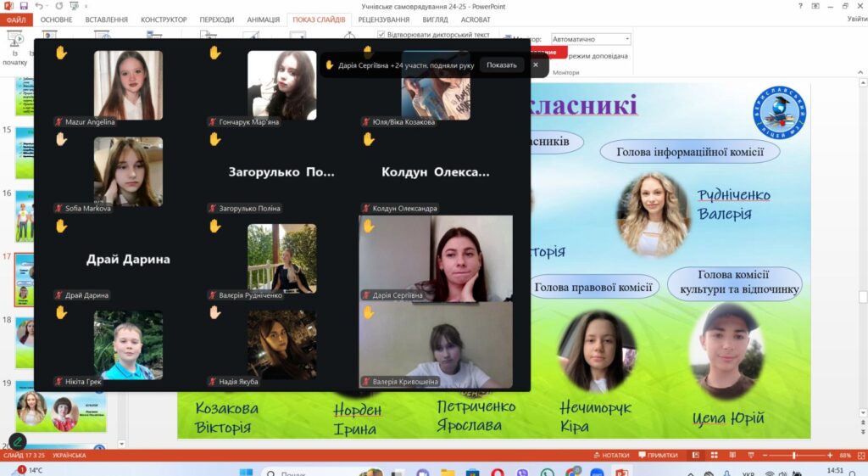868x476 pixels.
Task: Click 'Увійти' sign-in link
Action: [856, 20]
